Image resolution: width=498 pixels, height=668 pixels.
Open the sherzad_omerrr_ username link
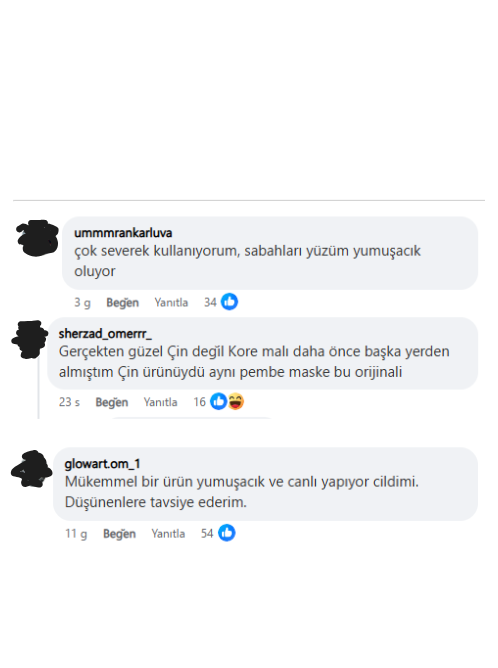coord(105,334)
